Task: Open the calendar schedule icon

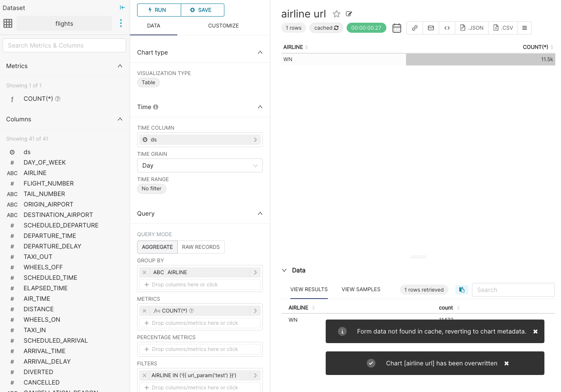Action: click(397, 28)
